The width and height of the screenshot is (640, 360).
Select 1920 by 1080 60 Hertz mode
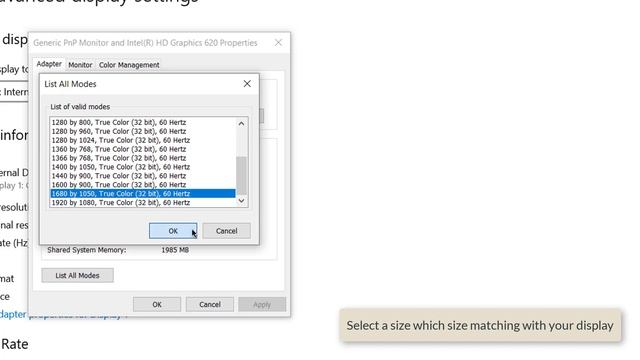pos(142,203)
